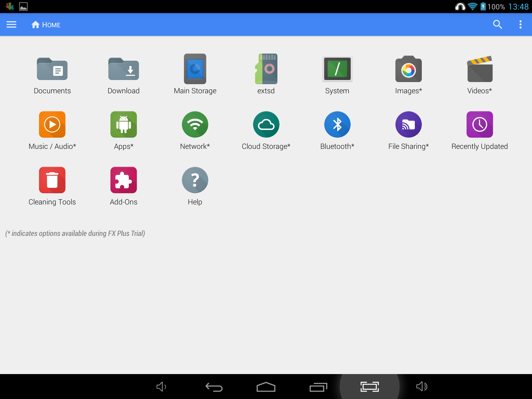
Task: Open the Music / Audio play icon
Action: click(52, 124)
